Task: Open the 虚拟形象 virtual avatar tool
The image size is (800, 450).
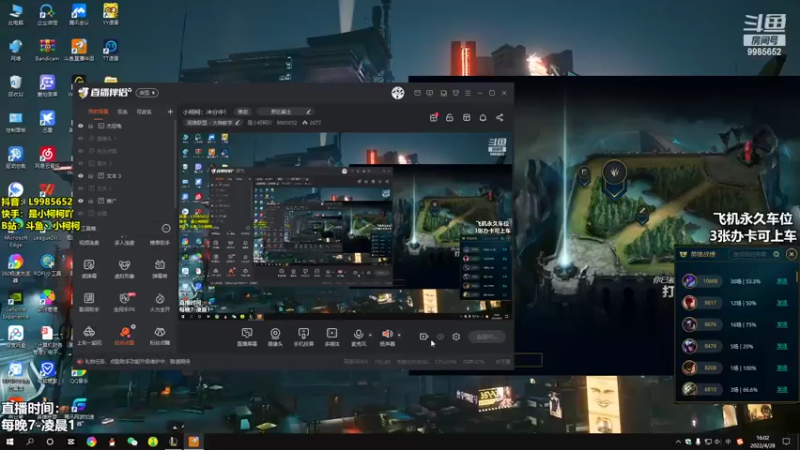Action: 124,269
